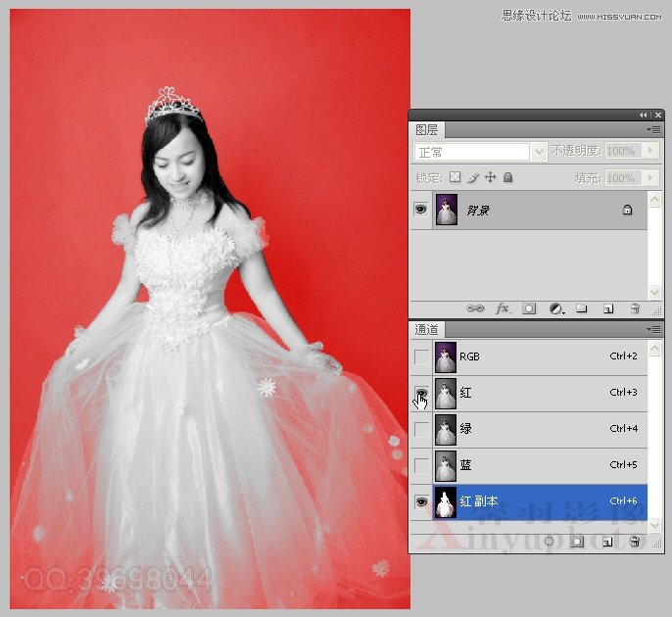672x617 pixels.
Task: Switch to the 通道 tab
Action: 427,329
